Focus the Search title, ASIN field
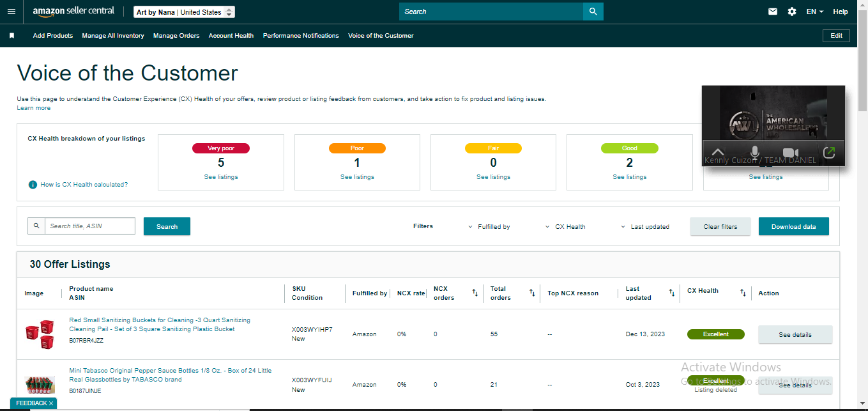Viewport: 868px width, 411px height. pyautogui.click(x=90, y=226)
